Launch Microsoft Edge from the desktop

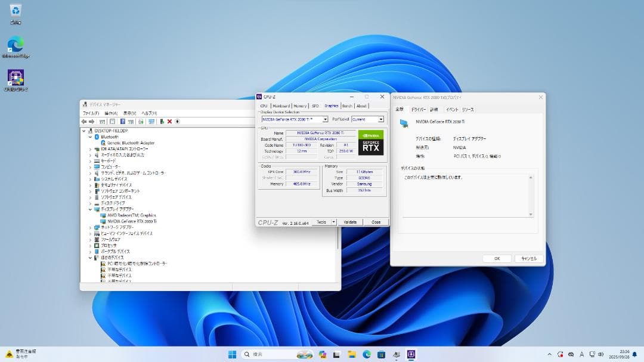15,45
